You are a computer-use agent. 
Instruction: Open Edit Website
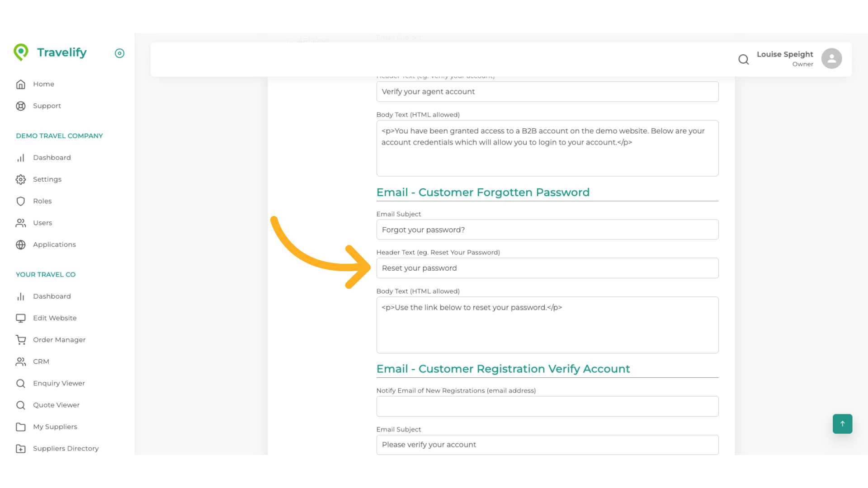pos(55,318)
